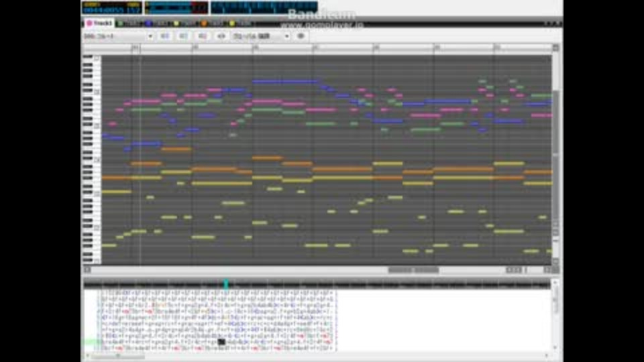Switch to the green track tab
This screenshot has height=362, width=644.
[x=129, y=24]
